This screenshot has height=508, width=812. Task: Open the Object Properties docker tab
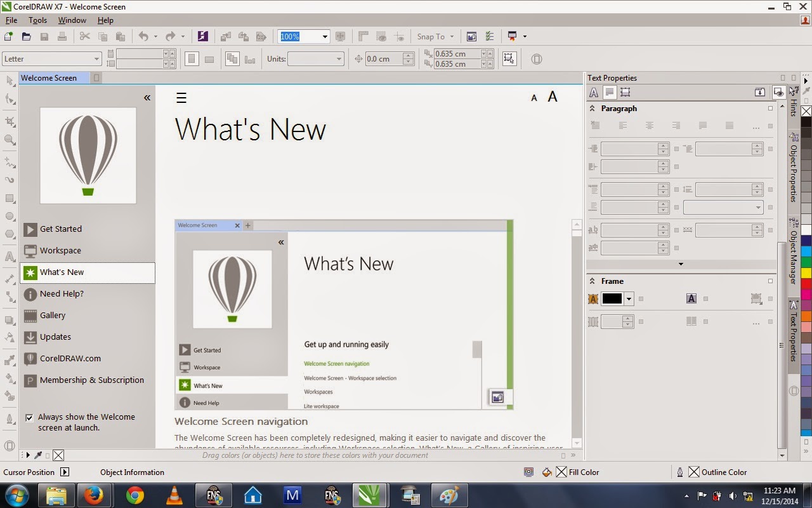coord(793,168)
